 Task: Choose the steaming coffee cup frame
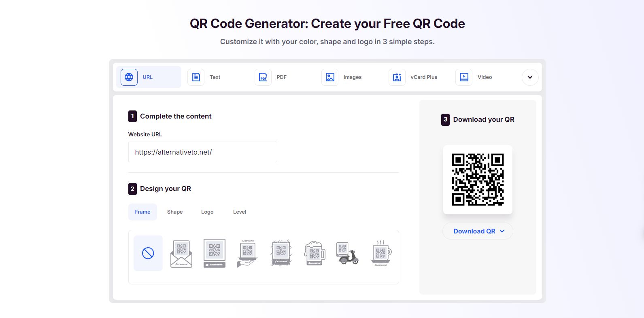pyautogui.click(x=381, y=253)
